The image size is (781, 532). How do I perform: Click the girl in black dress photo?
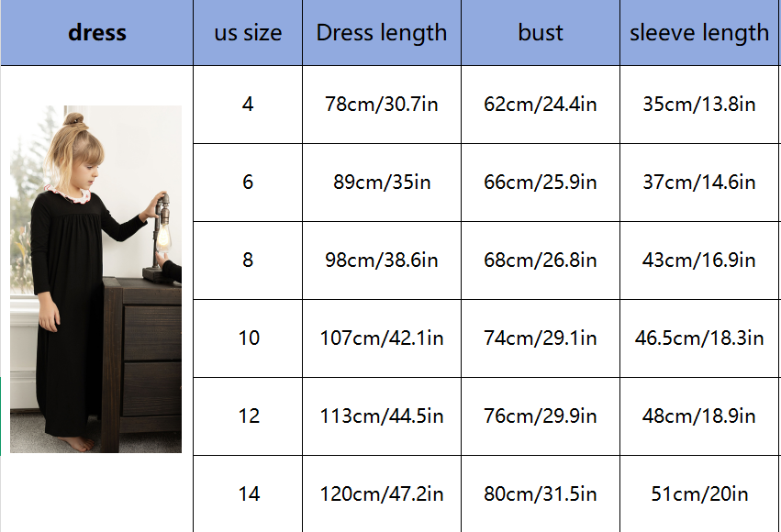(x=95, y=280)
